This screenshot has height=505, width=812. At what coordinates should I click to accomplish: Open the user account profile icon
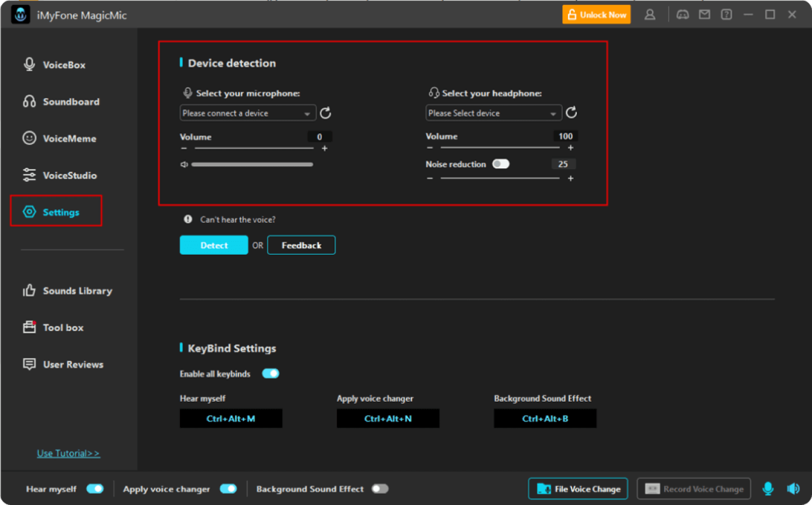650,15
